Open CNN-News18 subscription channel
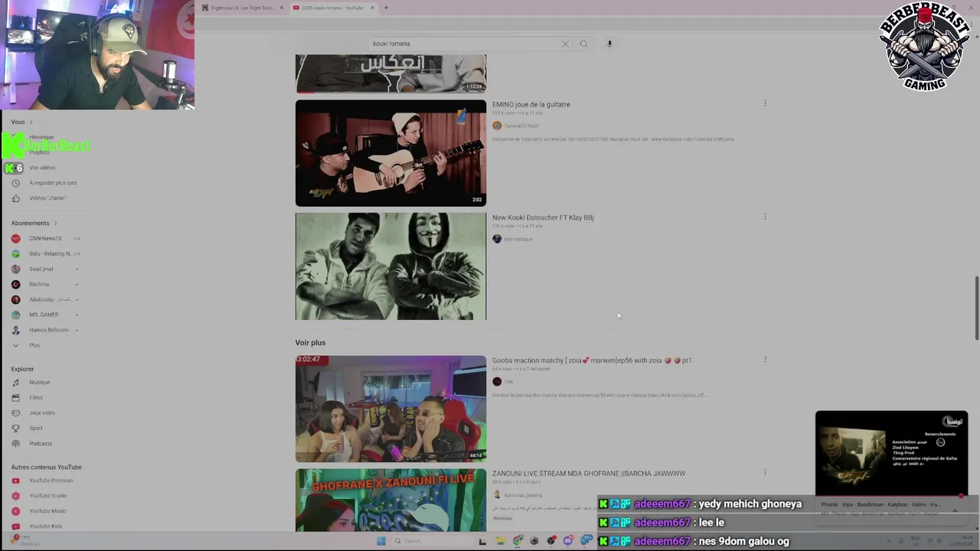 (x=45, y=239)
